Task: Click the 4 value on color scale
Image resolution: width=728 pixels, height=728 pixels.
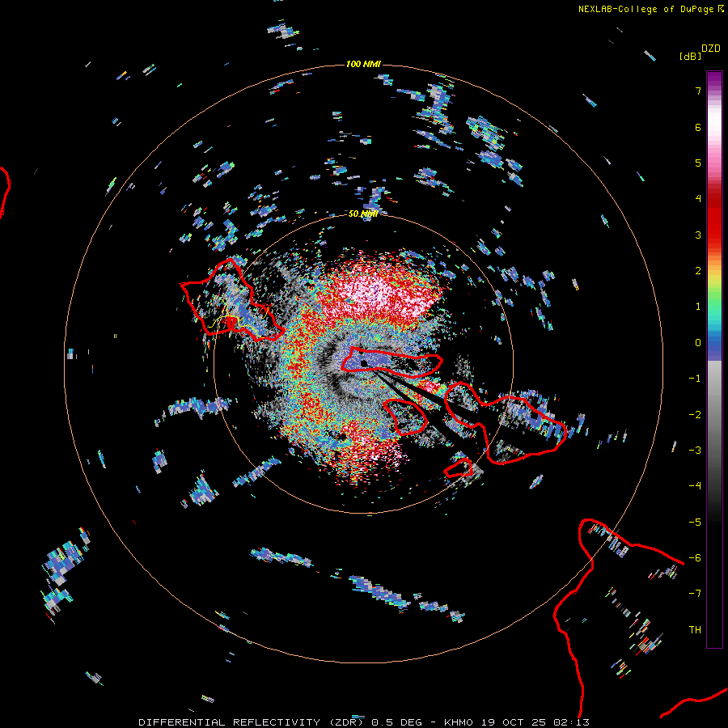Action: click(x=698, y=199)
